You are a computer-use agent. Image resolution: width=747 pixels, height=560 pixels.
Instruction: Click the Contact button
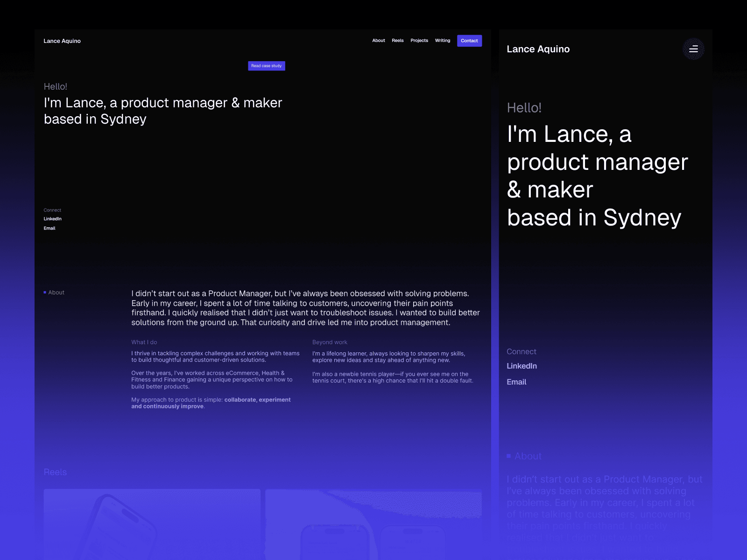click(469, 41)
